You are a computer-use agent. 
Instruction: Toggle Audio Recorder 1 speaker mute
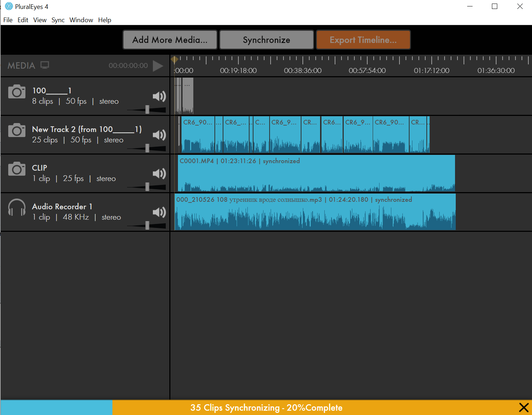159,212
